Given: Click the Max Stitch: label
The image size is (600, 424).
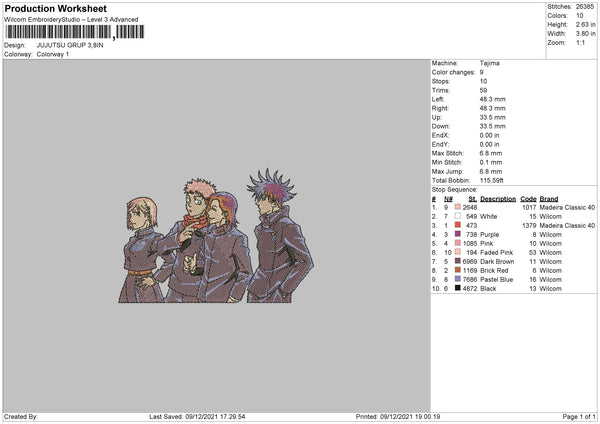Looking at the screenshot, I should point(447,153).
